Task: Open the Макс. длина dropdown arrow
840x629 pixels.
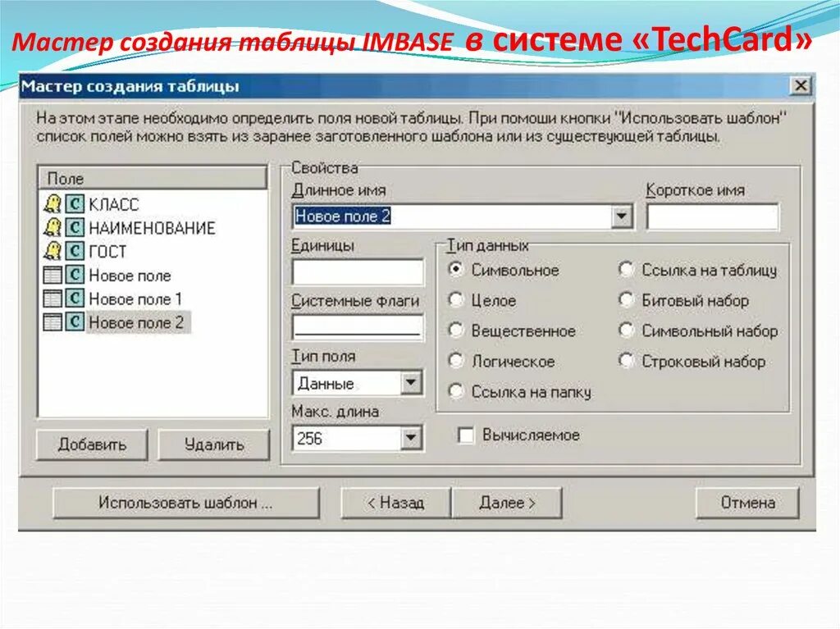Action: (411, 438)
